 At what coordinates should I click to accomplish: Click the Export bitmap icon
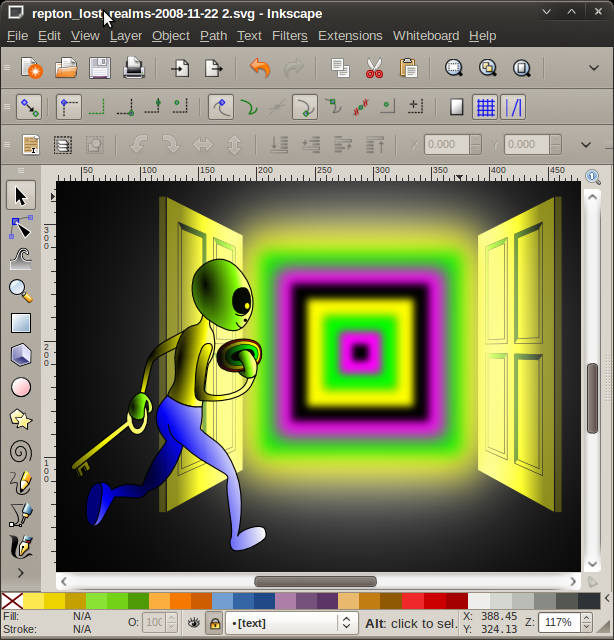(x=213, y=68)
